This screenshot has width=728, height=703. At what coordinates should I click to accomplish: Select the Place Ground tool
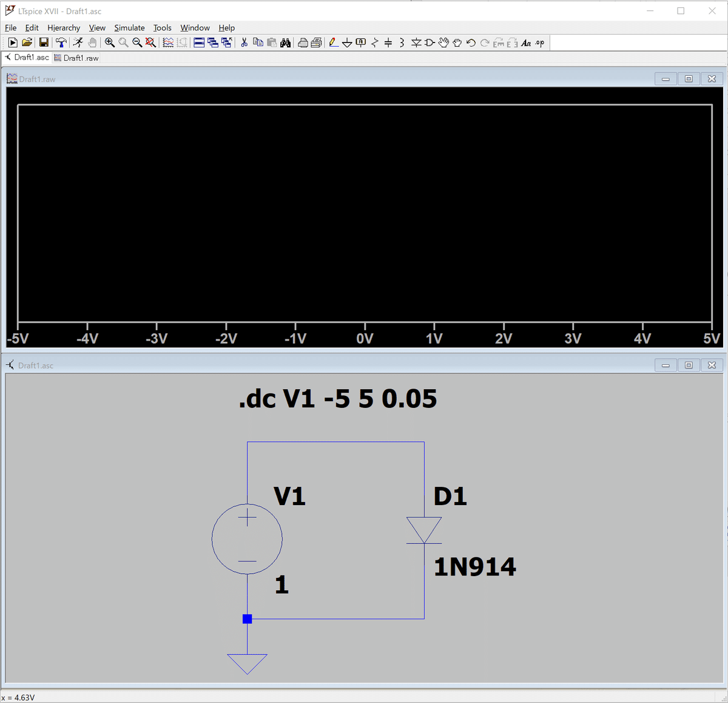click(347, 42)
